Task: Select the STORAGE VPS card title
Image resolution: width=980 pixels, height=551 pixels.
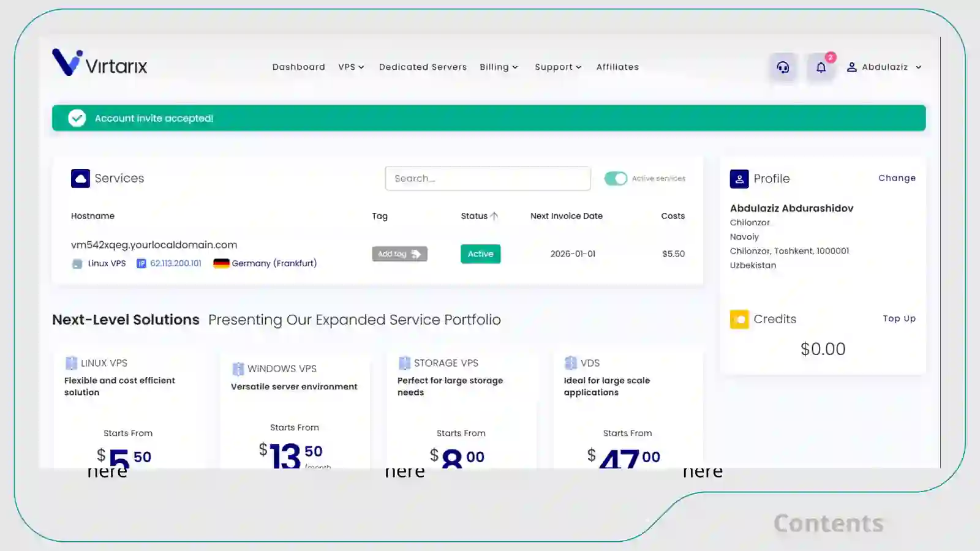Action: pyautogui.click(x=446, y=363)
